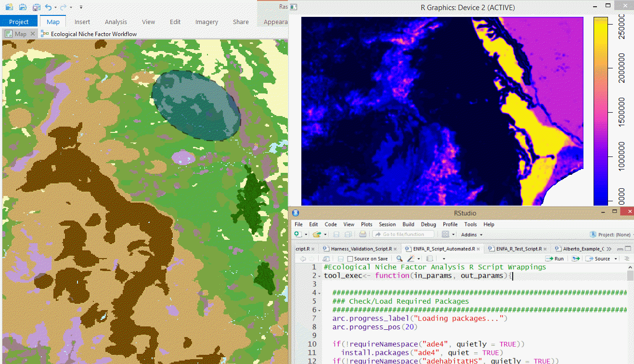Run the script with the Run button
634x364 pixels.
point(555,259)
